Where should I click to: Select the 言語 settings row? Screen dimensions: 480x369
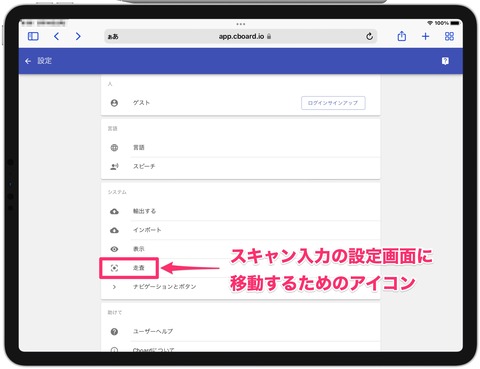coord(241,147)
